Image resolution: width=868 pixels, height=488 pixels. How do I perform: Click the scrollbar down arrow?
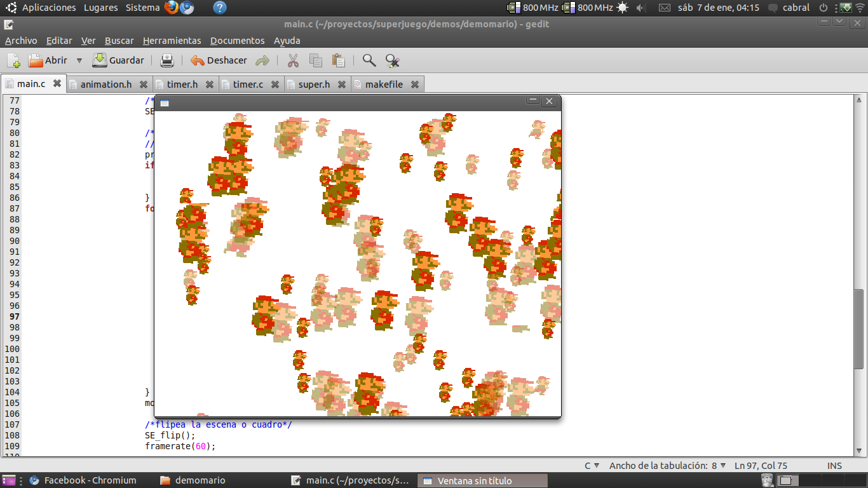coord(859,451)
